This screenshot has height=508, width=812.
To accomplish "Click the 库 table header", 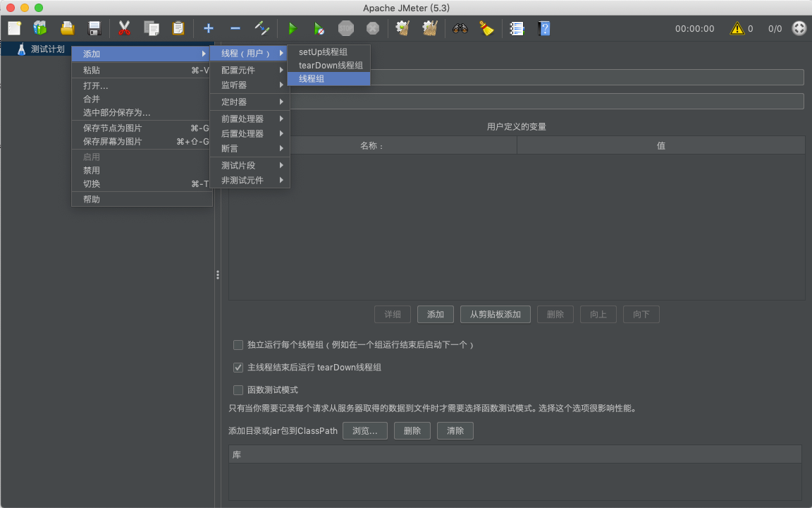I will click(515, 454).
